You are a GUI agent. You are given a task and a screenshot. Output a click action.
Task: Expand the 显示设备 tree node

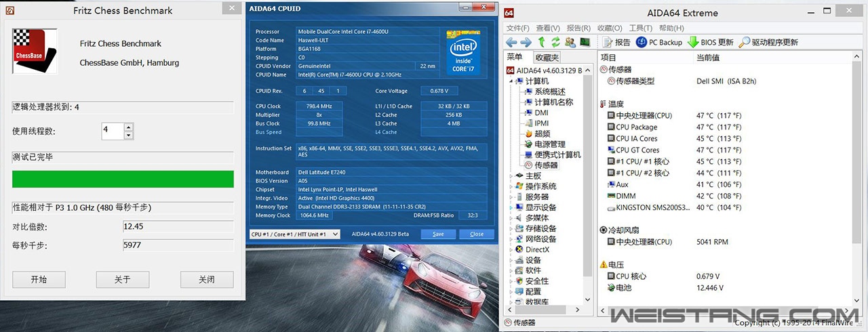511,208
